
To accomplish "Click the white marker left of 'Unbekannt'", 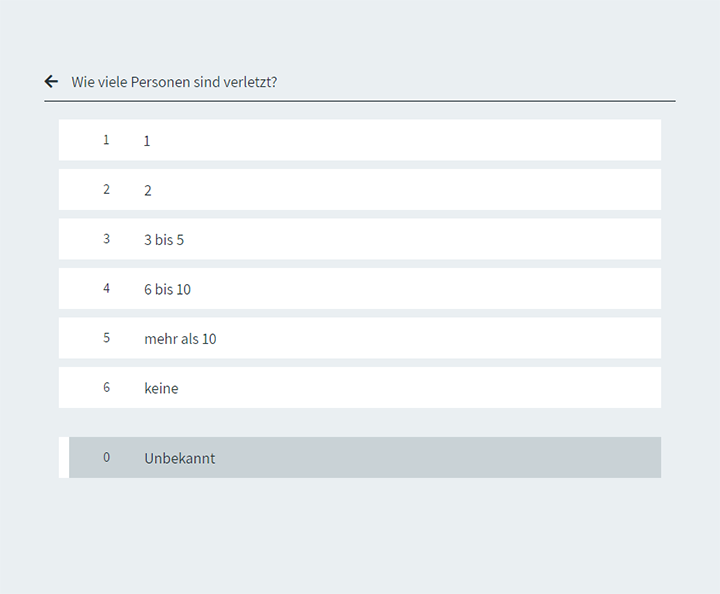I will tap(63, 458).
